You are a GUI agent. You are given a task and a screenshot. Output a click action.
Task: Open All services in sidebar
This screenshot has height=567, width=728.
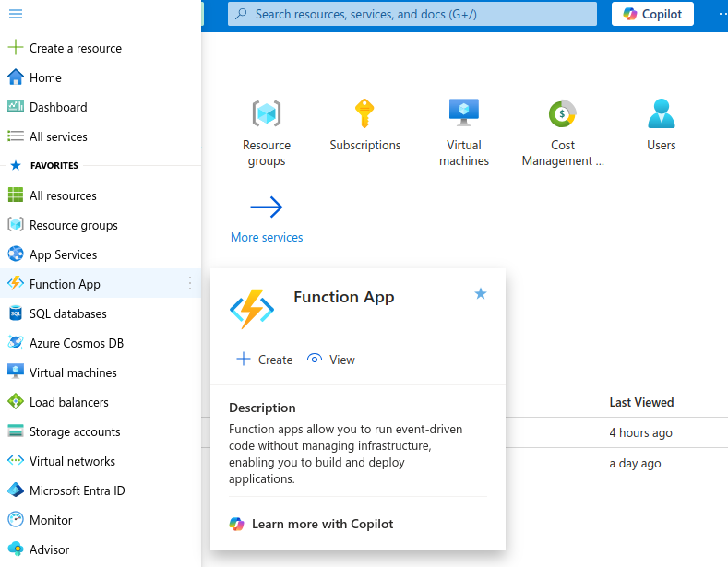click(58, 136)
